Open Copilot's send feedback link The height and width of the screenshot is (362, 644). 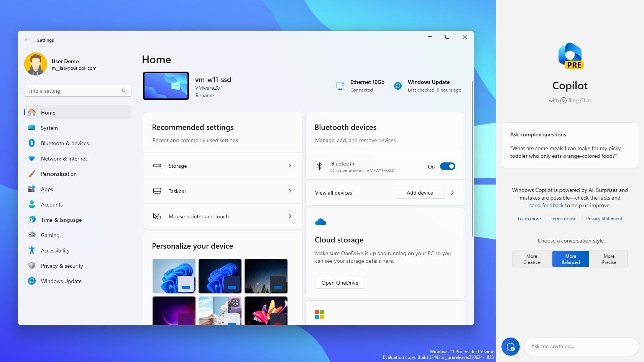546,205
